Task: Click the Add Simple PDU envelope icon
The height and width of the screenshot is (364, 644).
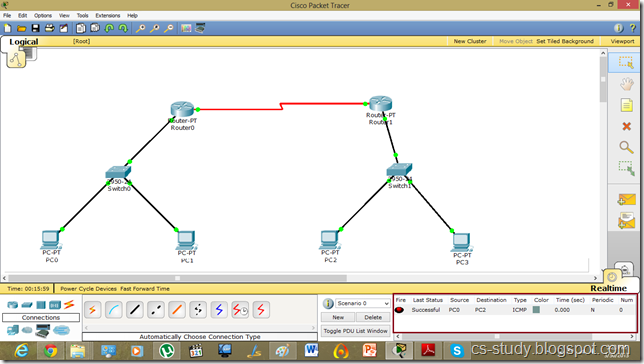Action: pos(626,200)
